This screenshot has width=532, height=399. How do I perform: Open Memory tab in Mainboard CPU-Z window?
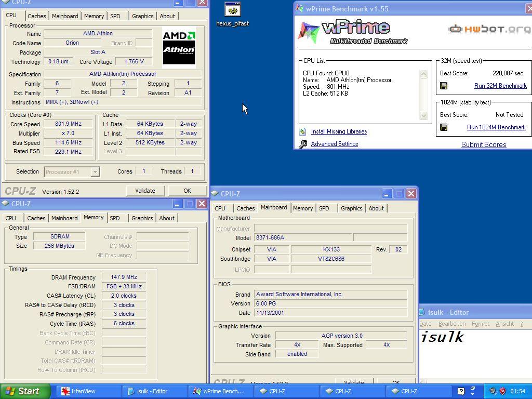[303, 208]
